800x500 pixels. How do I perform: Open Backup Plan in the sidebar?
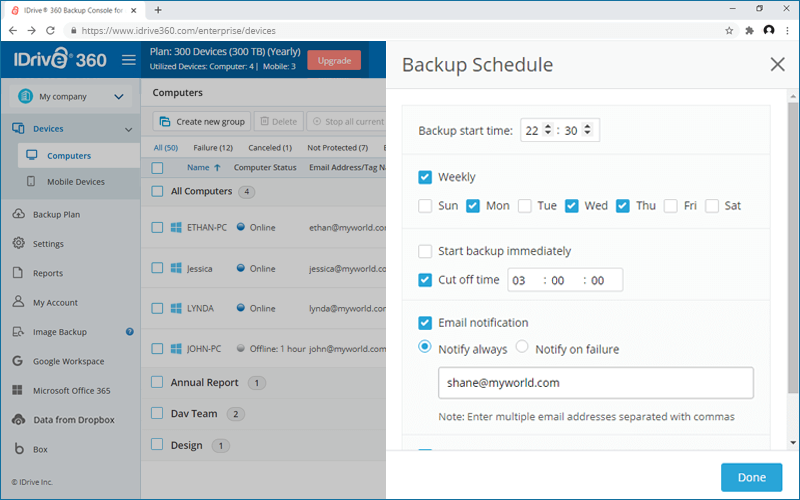pyautogui.click(x=56, y=214)
